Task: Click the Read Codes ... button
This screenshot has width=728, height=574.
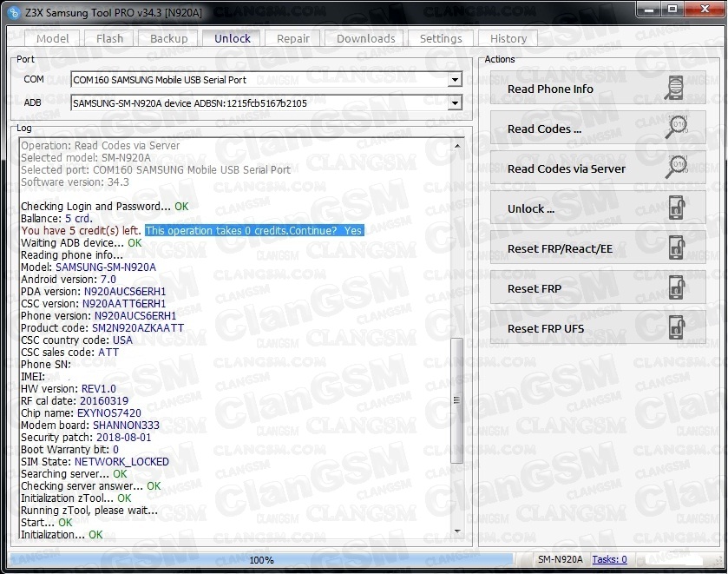Action: tap(598, 128)
